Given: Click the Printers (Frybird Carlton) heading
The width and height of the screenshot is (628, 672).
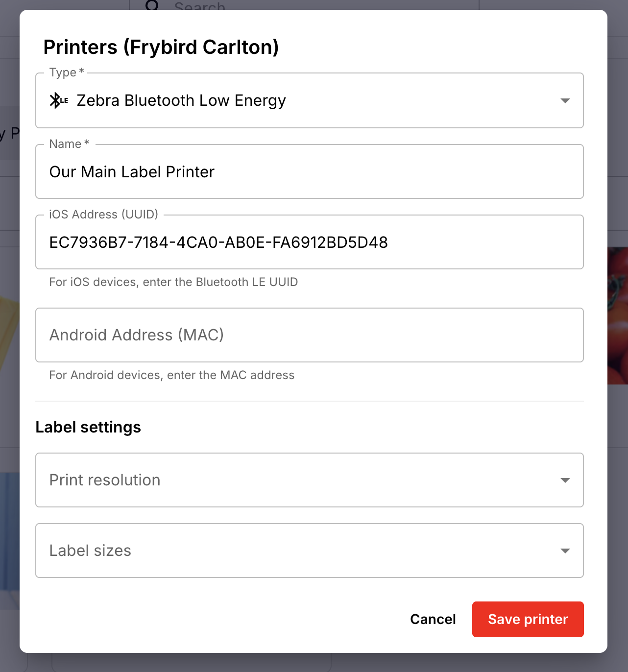Looking at the screenshot, I should (161, 47).
